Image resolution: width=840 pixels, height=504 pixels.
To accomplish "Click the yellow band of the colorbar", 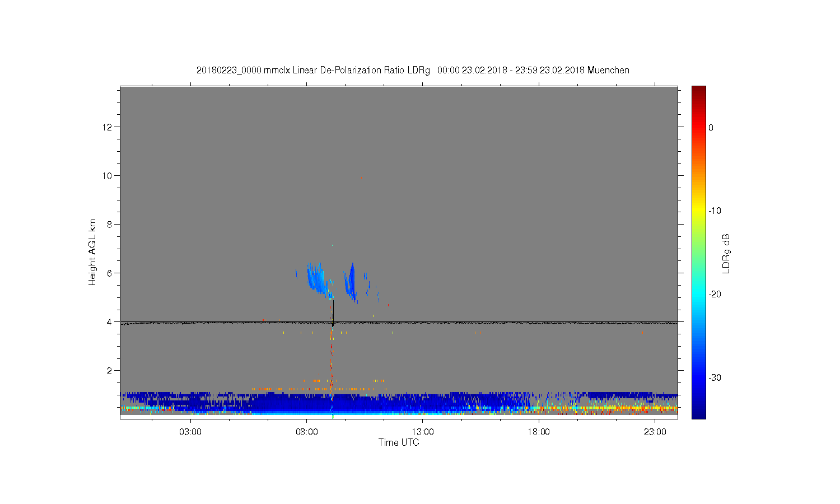I will [698, 211].
